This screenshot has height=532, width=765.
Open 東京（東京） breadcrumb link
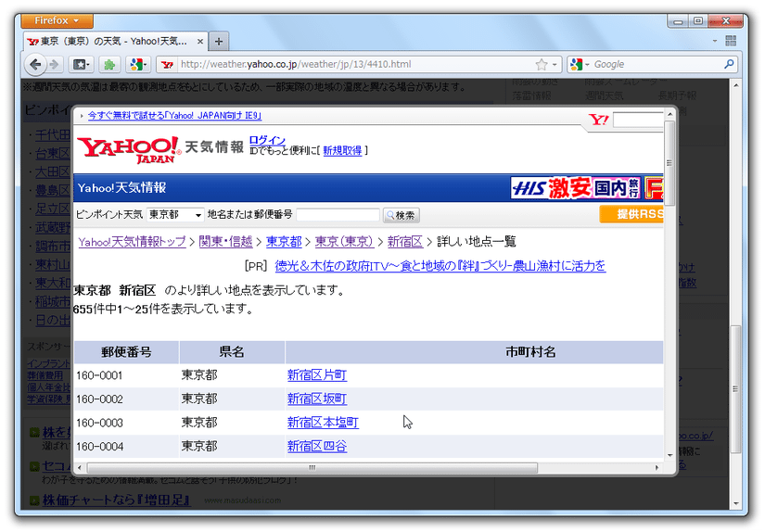344,242
